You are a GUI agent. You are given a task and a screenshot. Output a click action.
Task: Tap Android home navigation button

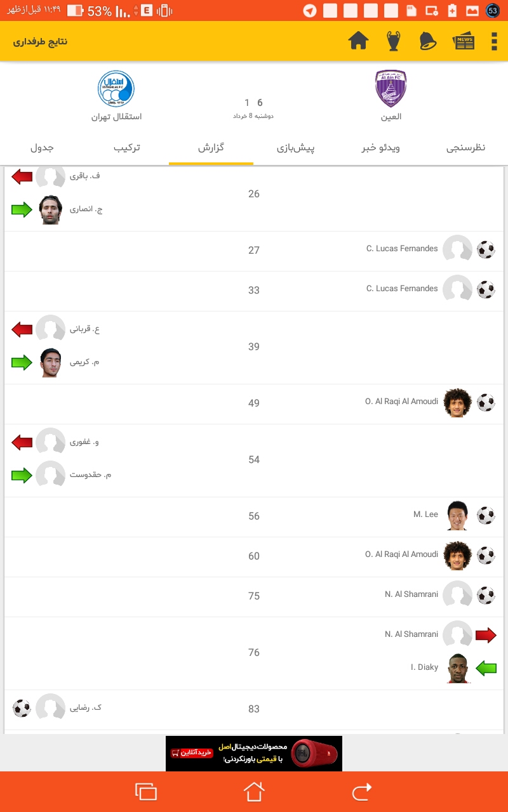coord(254,792)
